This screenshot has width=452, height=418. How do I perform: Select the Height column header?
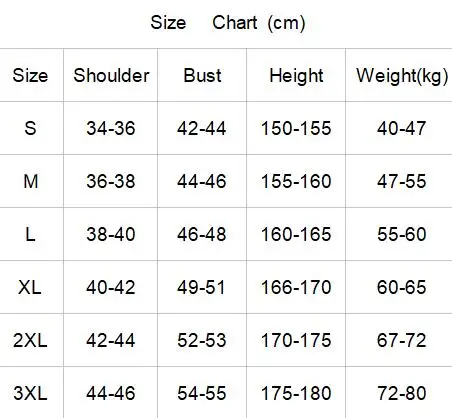(x=296, y=76)
